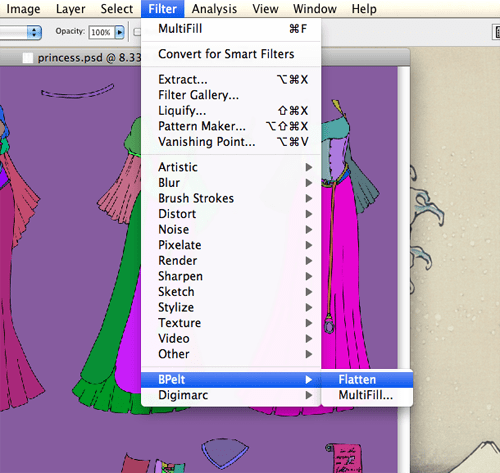Click the Opacity 100% input field
This screenshot has height=473, width=500.
[x=101, y=32]
